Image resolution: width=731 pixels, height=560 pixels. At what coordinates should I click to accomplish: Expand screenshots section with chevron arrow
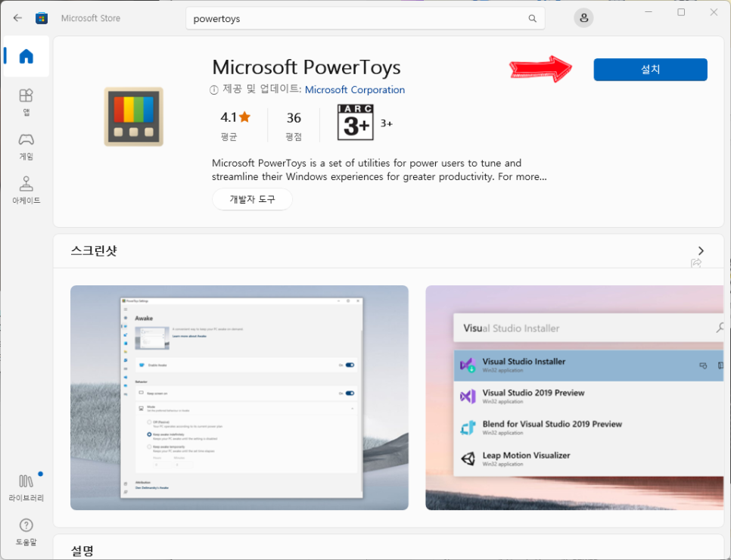[x=701, y=250]
